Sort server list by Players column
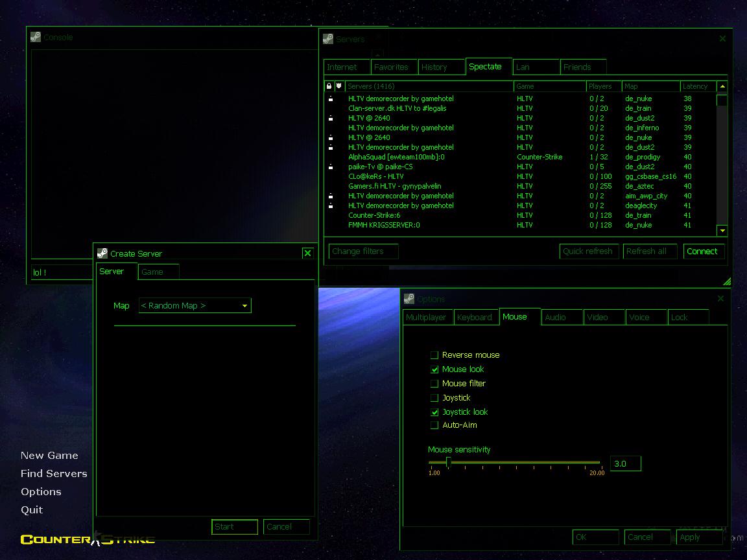747x560 pixels. tap(604, 86)
